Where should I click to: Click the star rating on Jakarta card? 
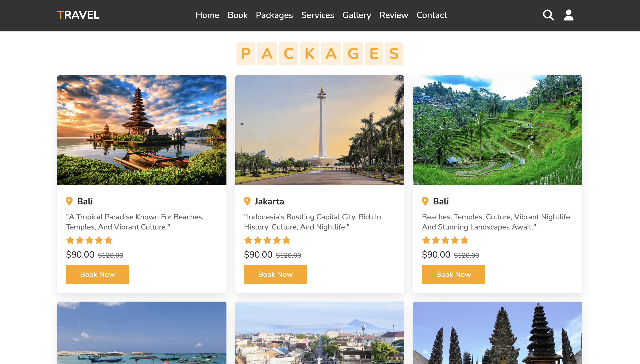coord(267,240)
